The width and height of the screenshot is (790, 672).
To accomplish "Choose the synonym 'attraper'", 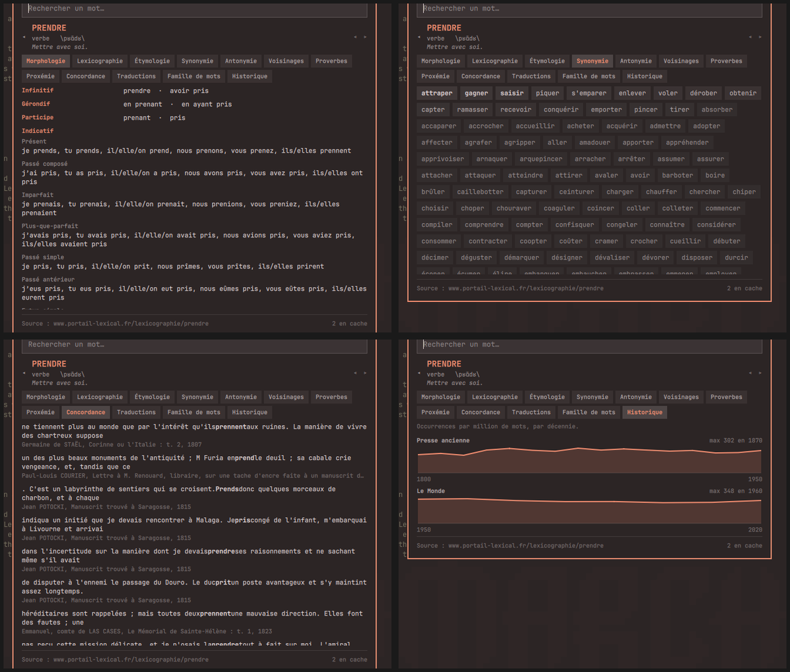I will (x=436, y=93).
